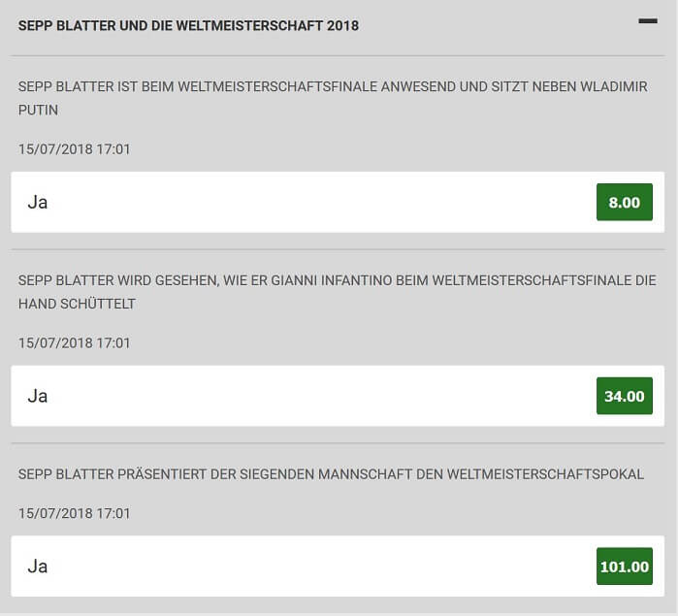Click the date under the Putin seating bet

[x=74, y=149]
